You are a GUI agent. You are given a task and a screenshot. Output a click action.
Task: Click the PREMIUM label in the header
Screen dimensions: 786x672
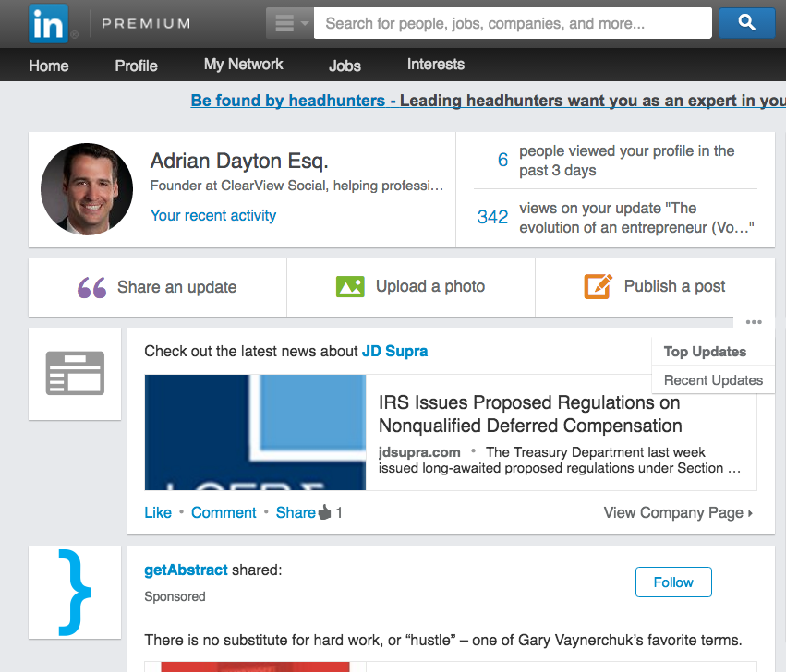(146, 23)
